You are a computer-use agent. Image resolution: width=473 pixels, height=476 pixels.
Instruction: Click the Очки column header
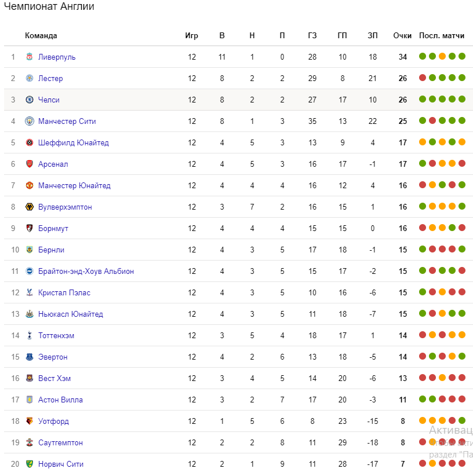click(x=402, y=36)
